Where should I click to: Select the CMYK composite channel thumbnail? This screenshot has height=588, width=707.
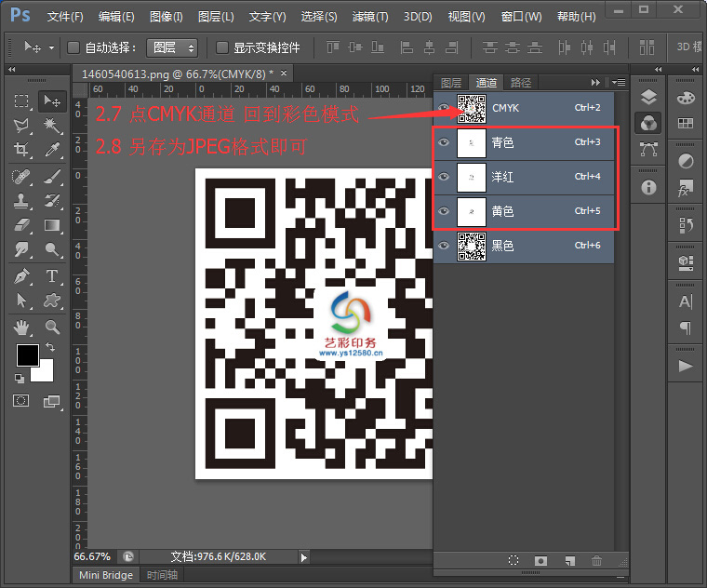pyautogui.click(x=472, y=110)
